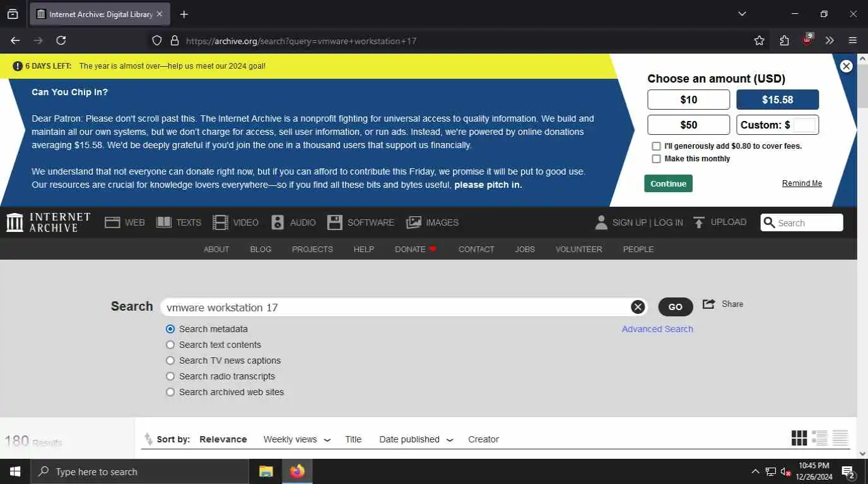The image size is (868, 484).
Task: Open the Windows Start menu
Action: pos(15,471)
